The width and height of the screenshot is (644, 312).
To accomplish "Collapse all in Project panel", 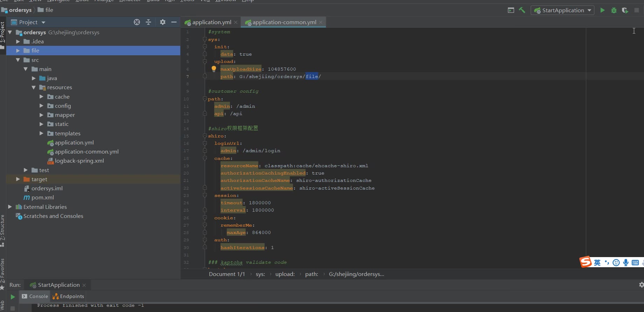I will pyautogui.click(x=148, y=22).
